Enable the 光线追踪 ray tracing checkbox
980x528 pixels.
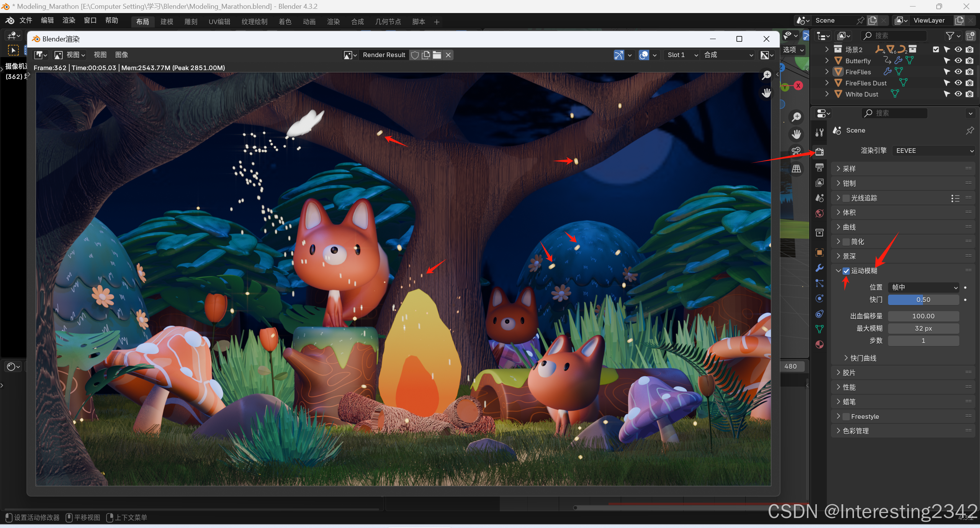pos(846,198)
